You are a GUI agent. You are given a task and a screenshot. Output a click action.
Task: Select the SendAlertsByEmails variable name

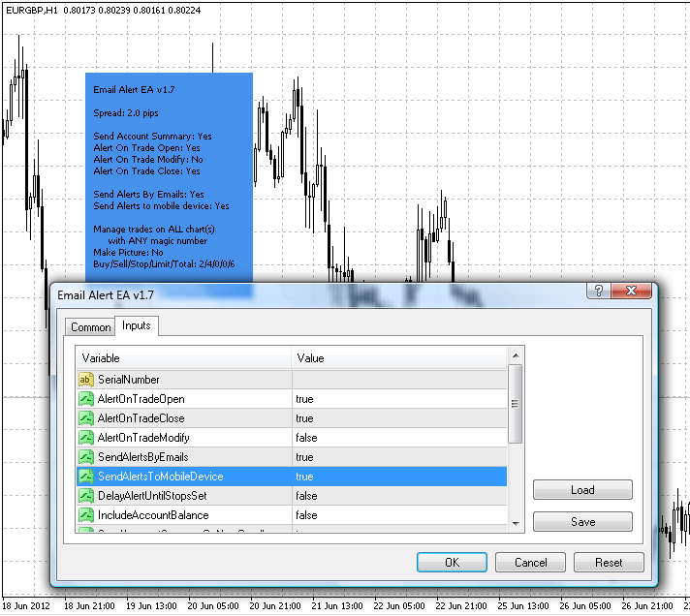tap(143, 457)
